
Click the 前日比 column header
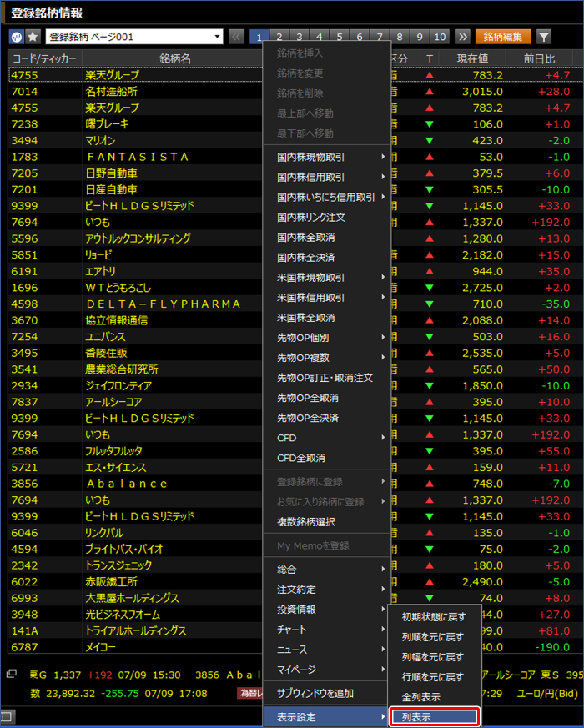click(540, 58)
